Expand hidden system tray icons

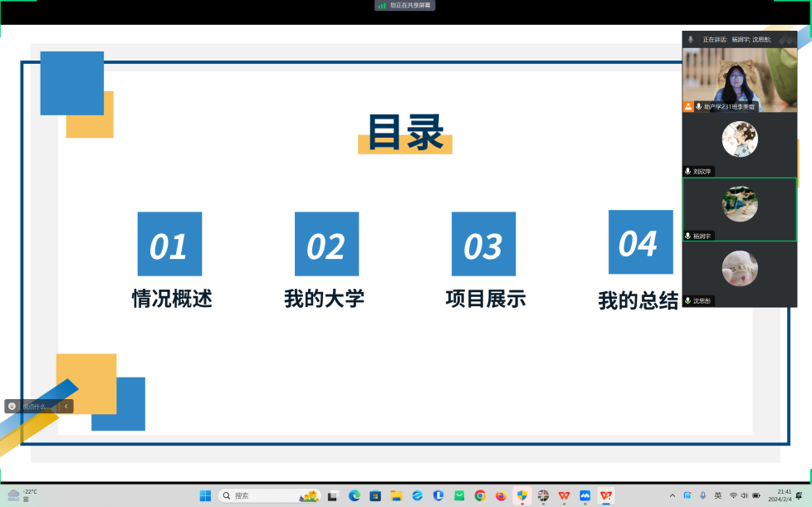coord(673,496)
